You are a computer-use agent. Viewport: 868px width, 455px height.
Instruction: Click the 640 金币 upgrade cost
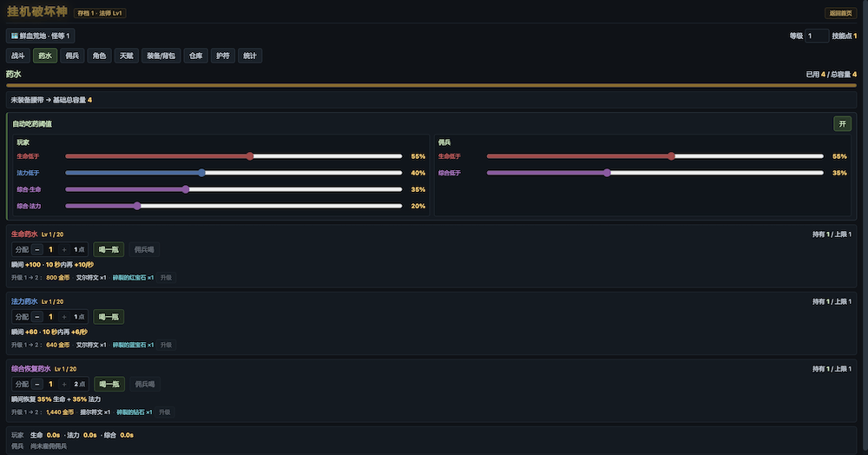(x=58, y=346)
